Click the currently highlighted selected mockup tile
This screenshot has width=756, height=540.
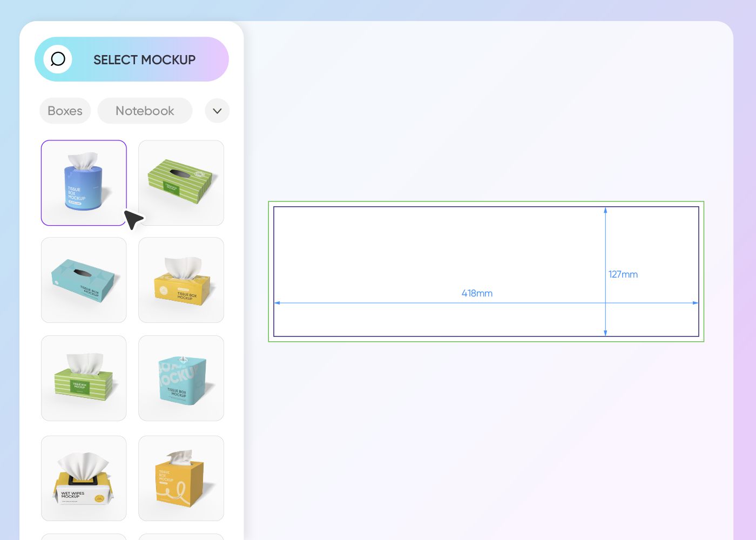84,183
